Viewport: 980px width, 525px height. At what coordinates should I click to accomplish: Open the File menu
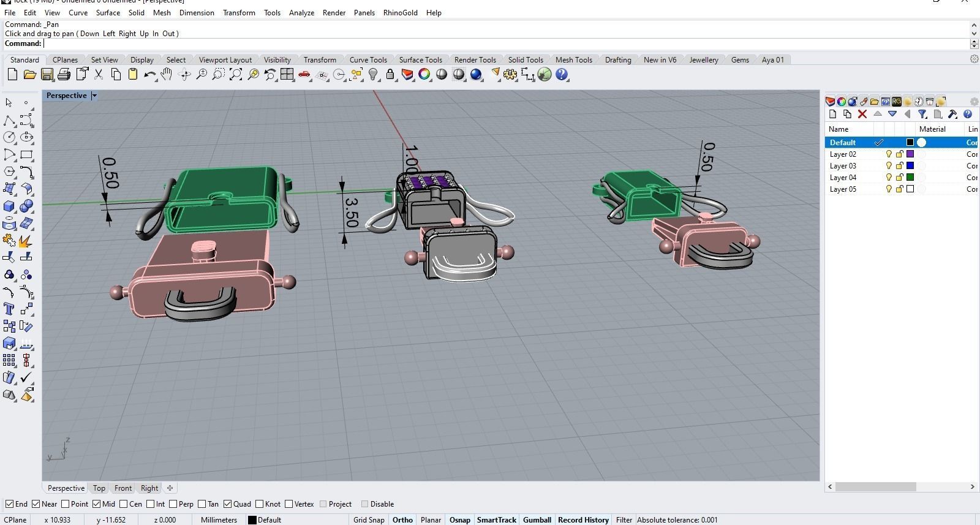[10, 12]
